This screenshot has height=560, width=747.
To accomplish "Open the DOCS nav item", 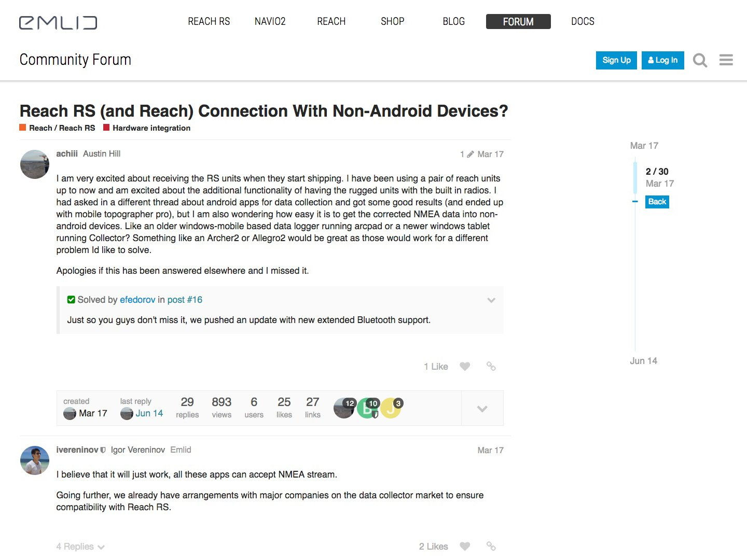I will (583, 21).
